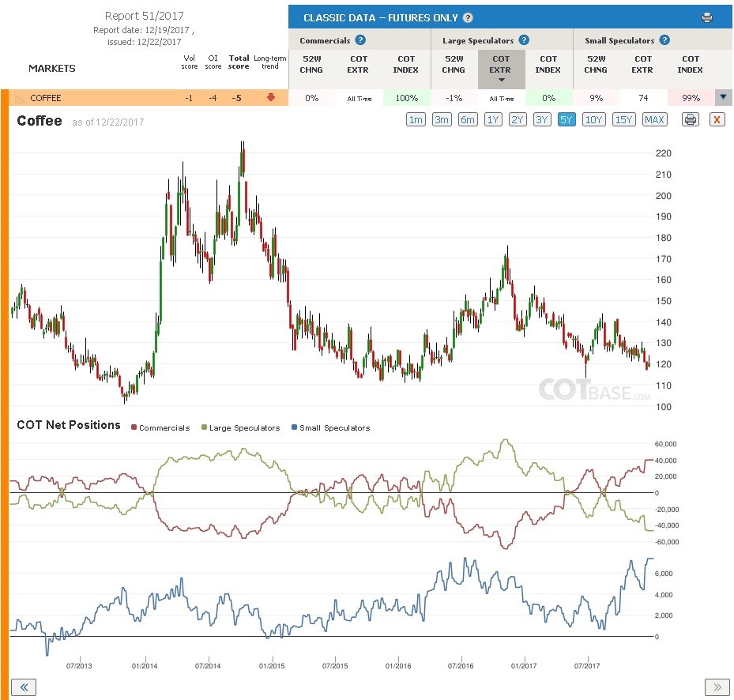
Task: Sort by Small Speculators 52W CHNG column
Action: [596, 64]
